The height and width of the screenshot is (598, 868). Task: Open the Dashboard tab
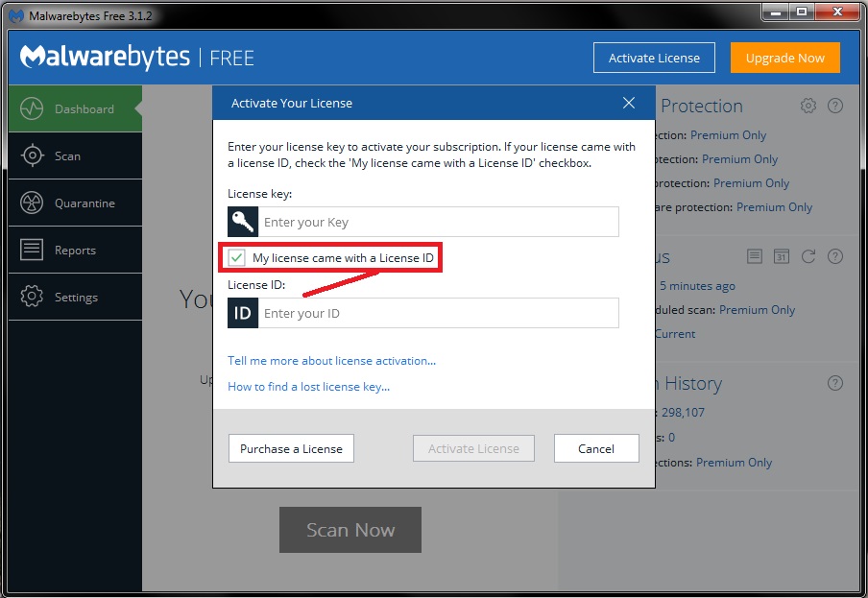tap(75, 109)
